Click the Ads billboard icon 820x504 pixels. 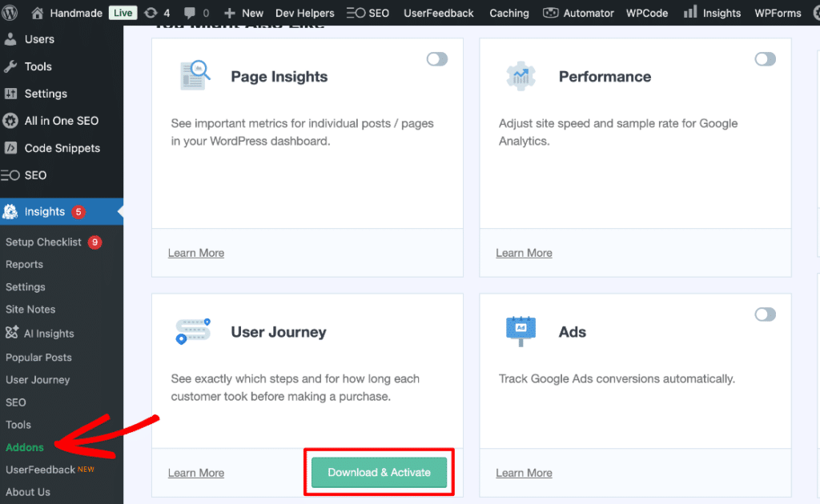click(521, 330)
